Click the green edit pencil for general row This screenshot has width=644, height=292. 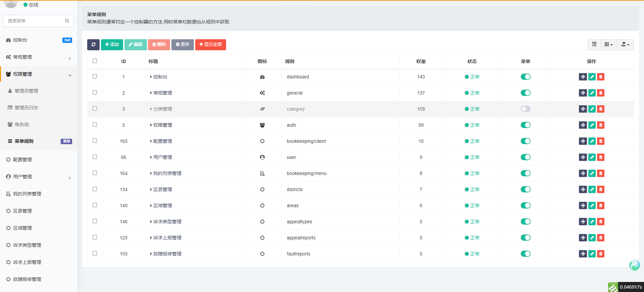[x=592, y=93]
